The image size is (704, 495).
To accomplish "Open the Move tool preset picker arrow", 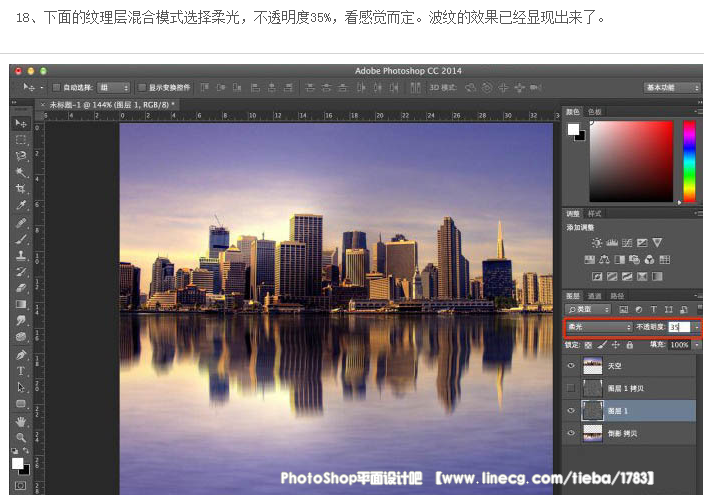I will tap(42, 88).
